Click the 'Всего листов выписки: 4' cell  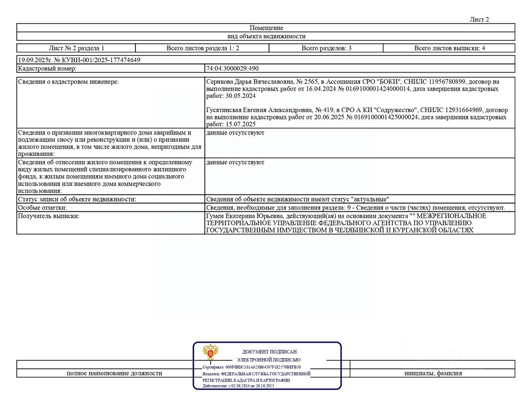click(449, 48)
